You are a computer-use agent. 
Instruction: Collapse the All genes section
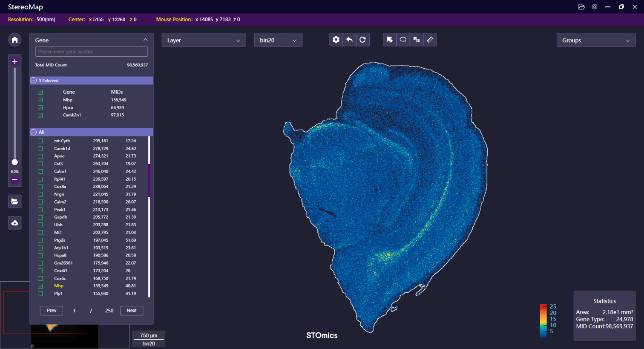(x=34, y=132)
